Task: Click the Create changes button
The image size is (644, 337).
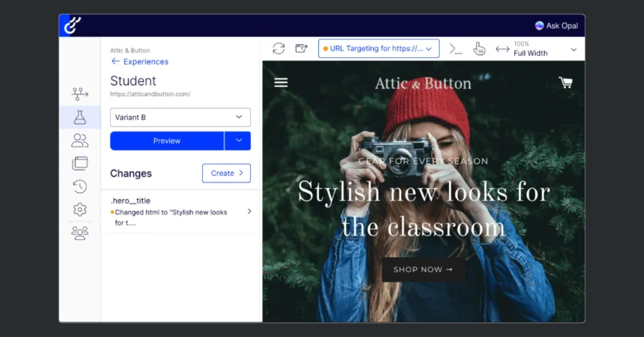Action: (x=226, y=173)
